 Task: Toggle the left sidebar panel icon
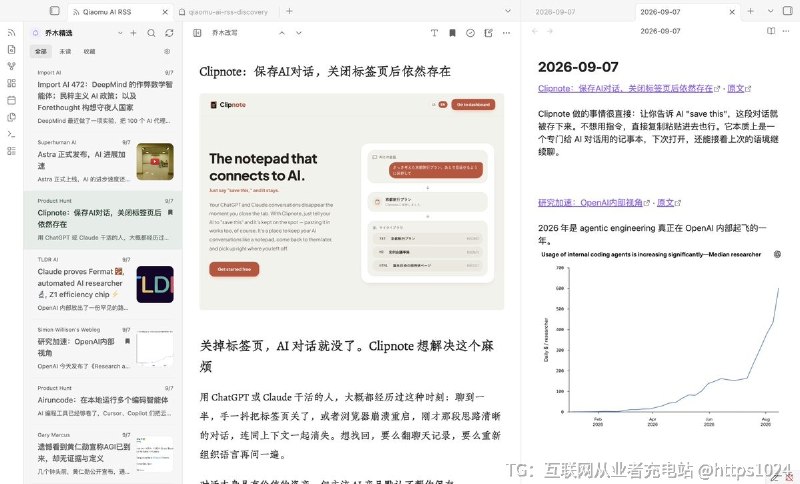pyautogui.click(x=55, y=11)
